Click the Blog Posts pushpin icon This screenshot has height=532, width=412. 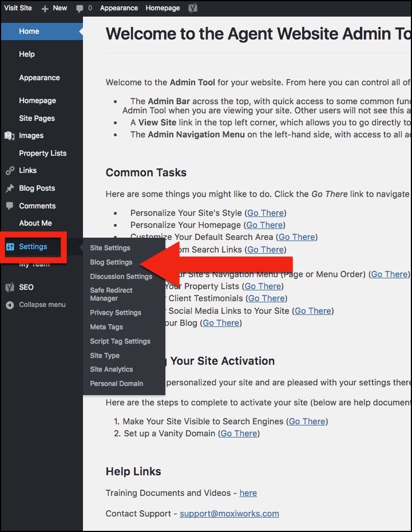pos(10,188)
